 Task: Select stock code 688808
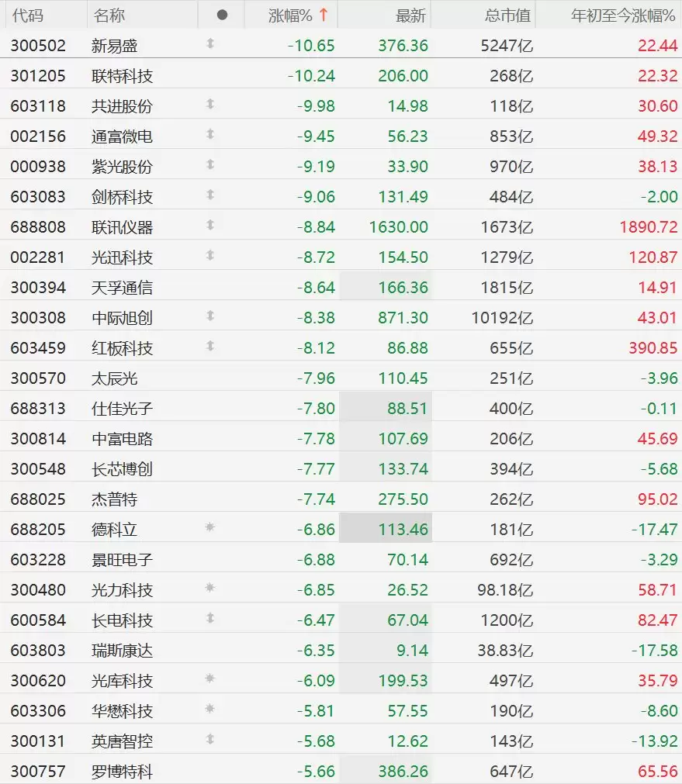click(x=38, y=227)
